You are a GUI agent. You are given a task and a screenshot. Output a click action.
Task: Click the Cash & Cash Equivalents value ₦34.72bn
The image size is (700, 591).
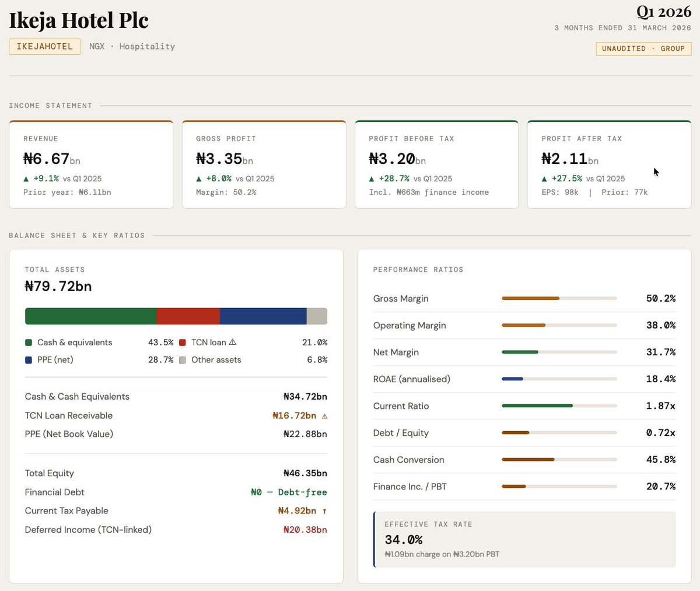[x=305, y=397]
